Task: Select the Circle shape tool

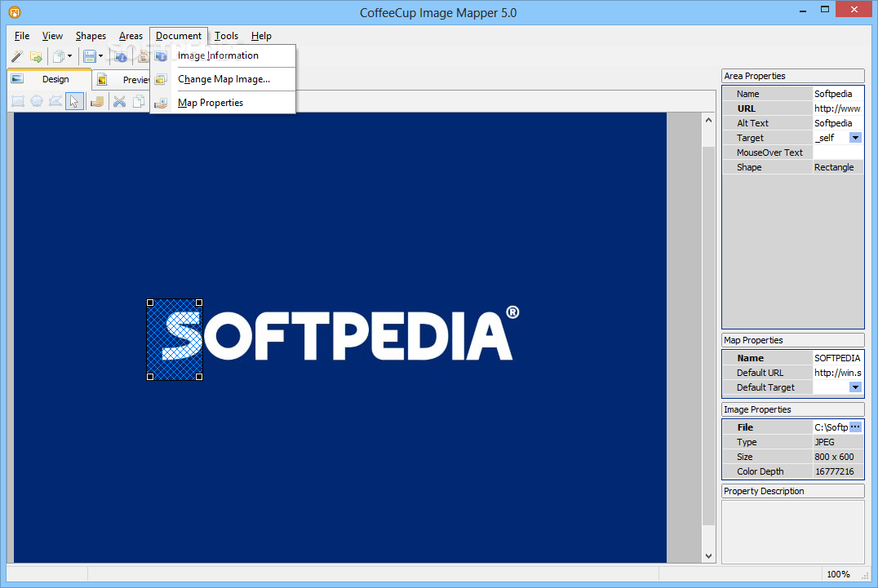Action: coord(37,101)
